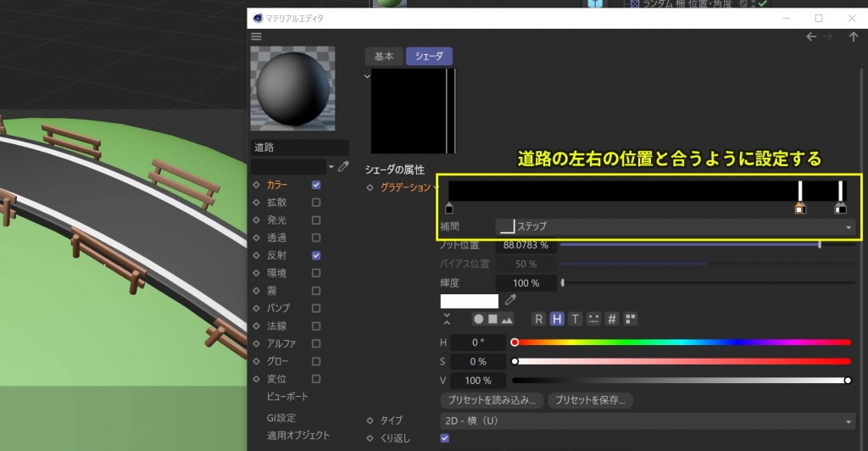Screen dimensions: 868x451
Task: Disable the 反射 channel checkbox
Action: [x=316, y=255]
